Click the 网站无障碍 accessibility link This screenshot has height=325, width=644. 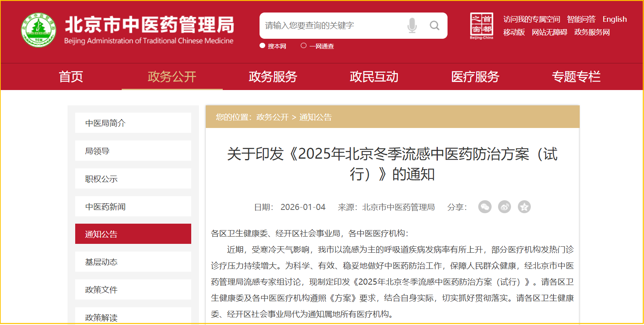pyautogui.click(x=549, y=32)
